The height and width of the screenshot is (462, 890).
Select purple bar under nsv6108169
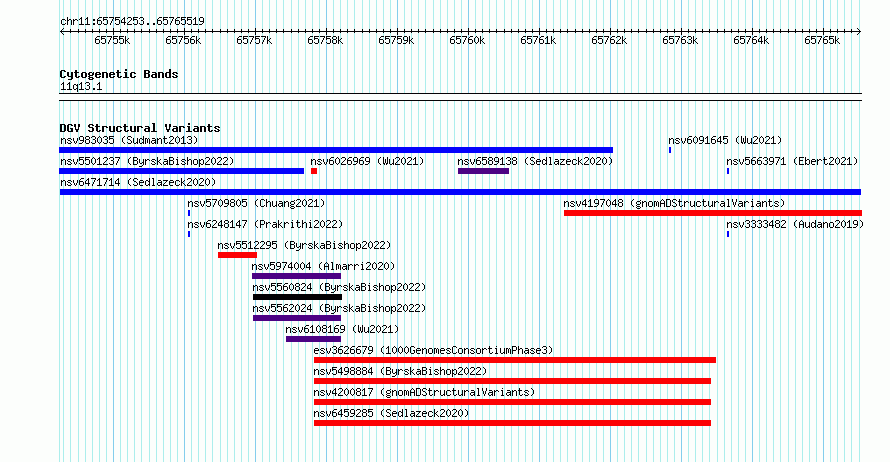click(313, 339)
